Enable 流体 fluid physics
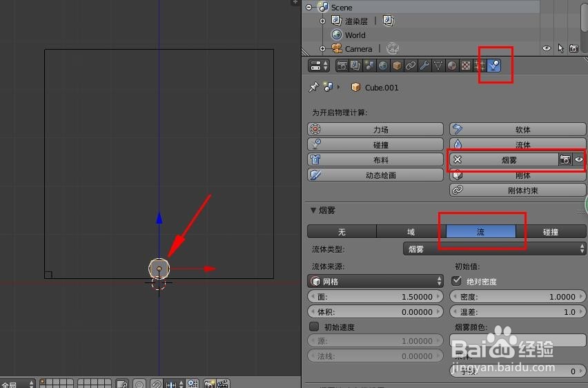588x388 pixels. click(x=518, y=144)
